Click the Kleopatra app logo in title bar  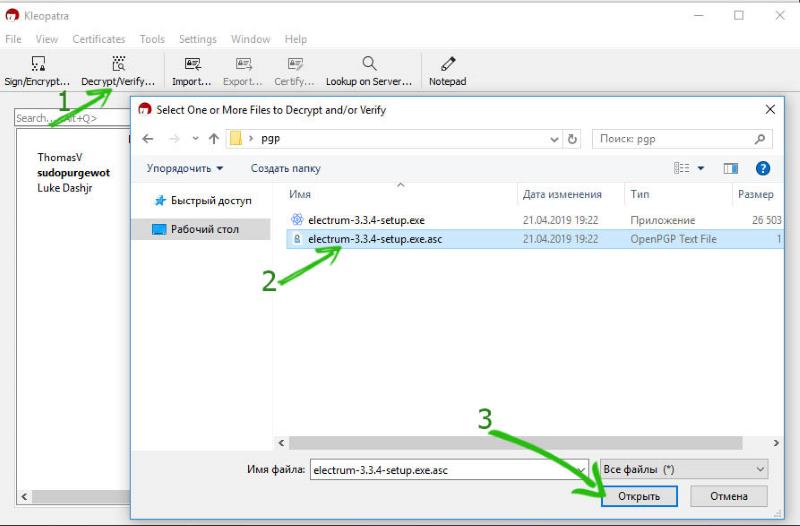12,15
